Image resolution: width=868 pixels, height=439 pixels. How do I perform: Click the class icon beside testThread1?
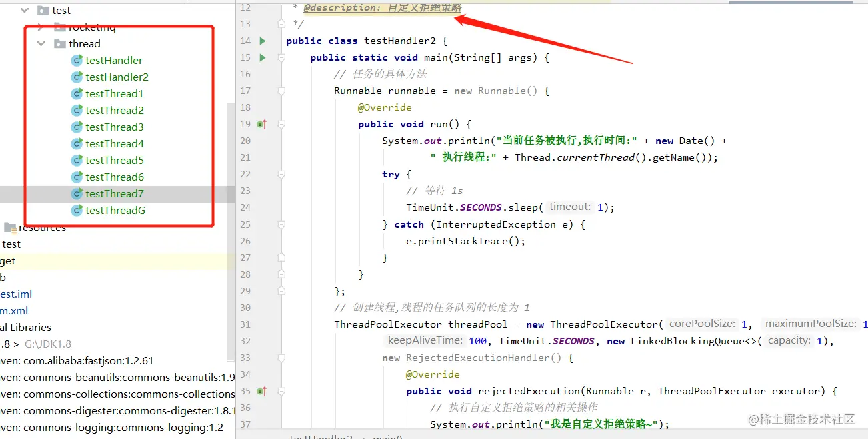pos(77,93)
